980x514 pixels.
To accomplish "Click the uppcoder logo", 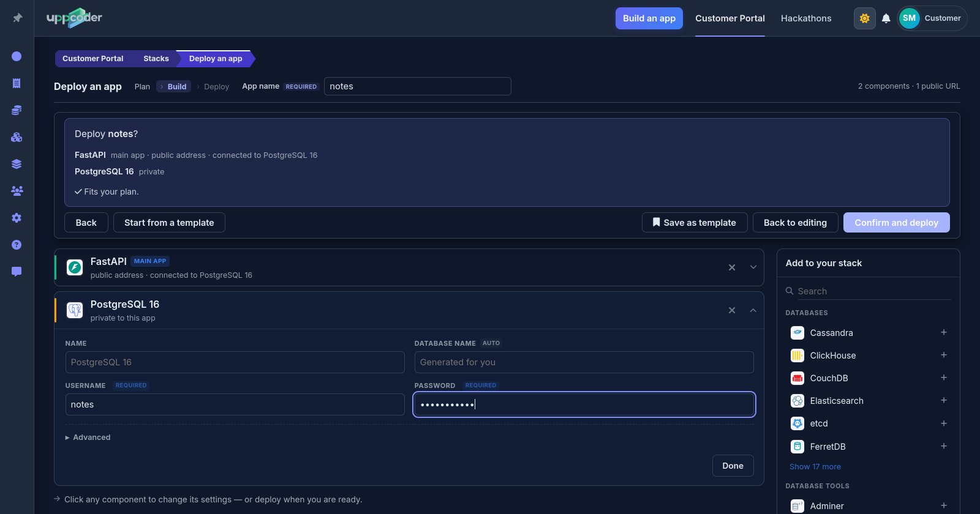I will [x=74, y=18].
